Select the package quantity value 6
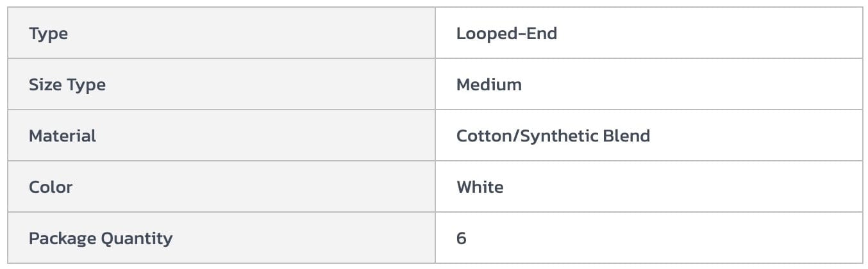Image resolution: width=868 pixels, height=269 pixels. (x=462, y=238)
